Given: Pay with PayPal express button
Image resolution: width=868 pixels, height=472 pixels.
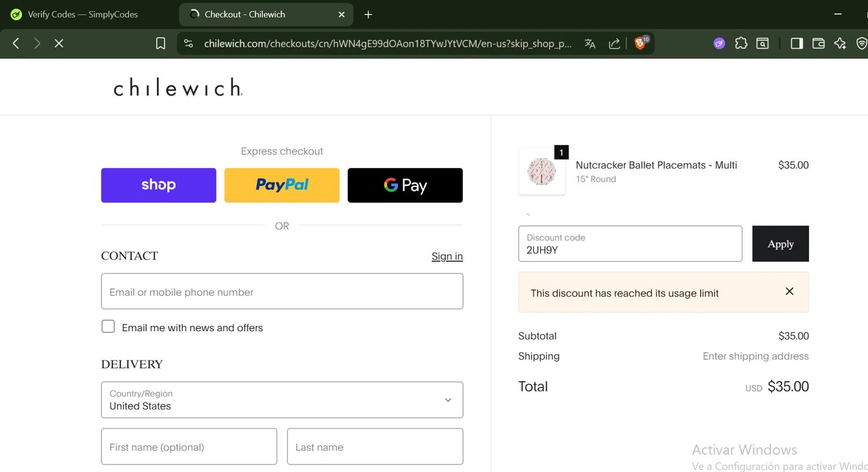Looking at the screenshot, I should coord(282,185).
